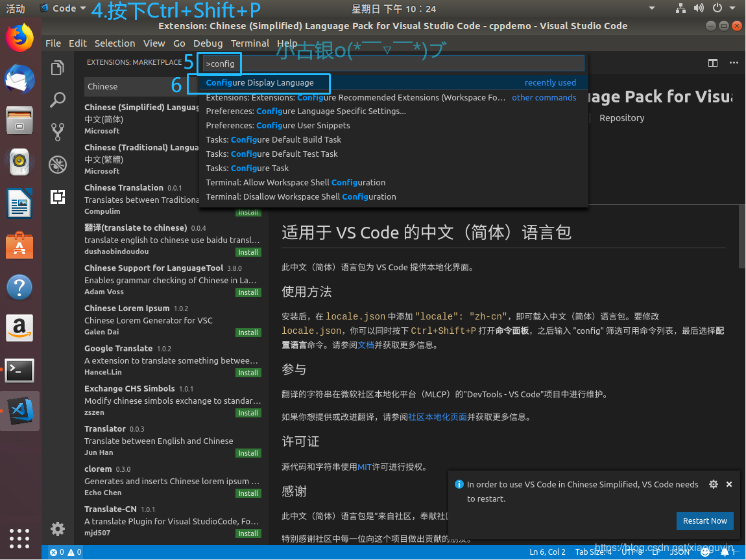Open notification settings gear

pyautogui.click(x=713, y=484)
